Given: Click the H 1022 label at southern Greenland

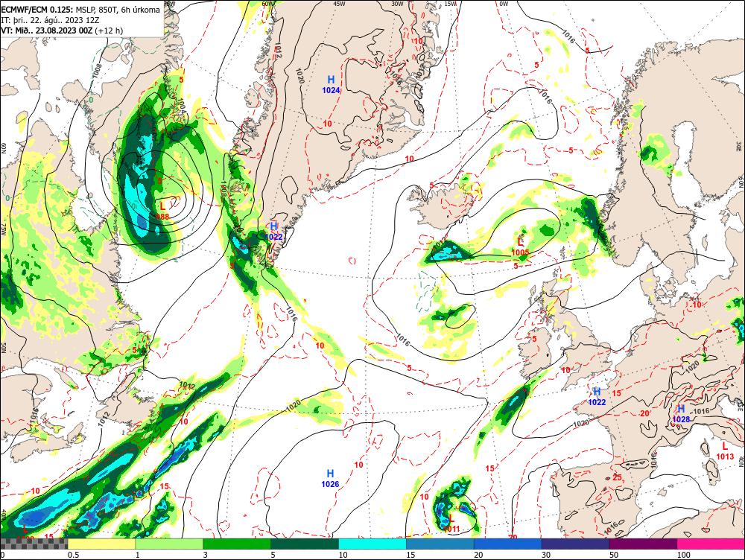Looking at the screenshot, I should point(273,232).
